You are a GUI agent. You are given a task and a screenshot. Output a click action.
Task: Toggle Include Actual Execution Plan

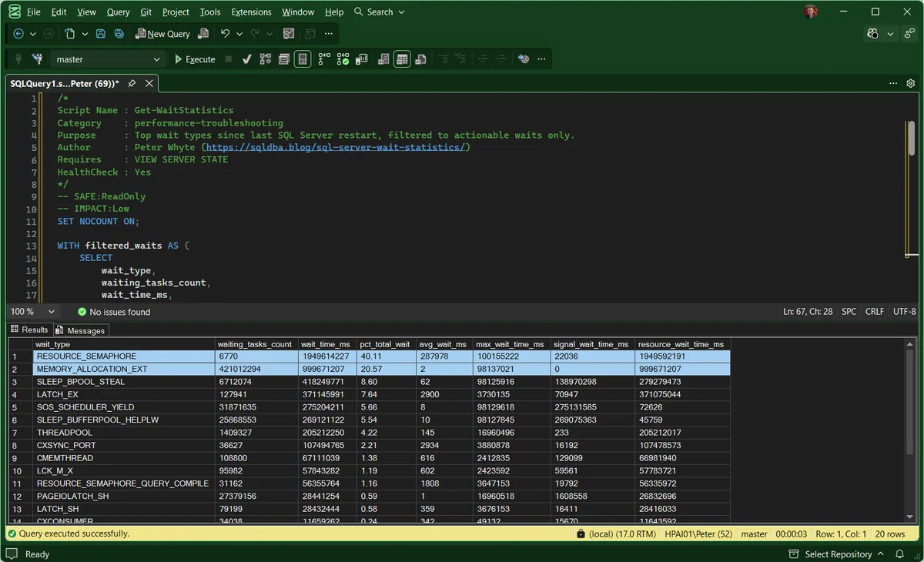(x=324, y=59)
